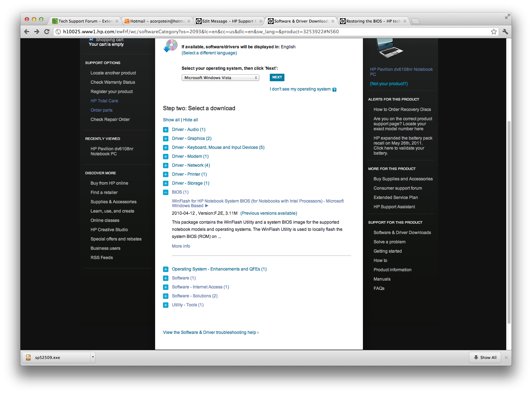This screenshot has height=394, width=532.
Task: Close the Edit Message tab
Action: point(261,21)
